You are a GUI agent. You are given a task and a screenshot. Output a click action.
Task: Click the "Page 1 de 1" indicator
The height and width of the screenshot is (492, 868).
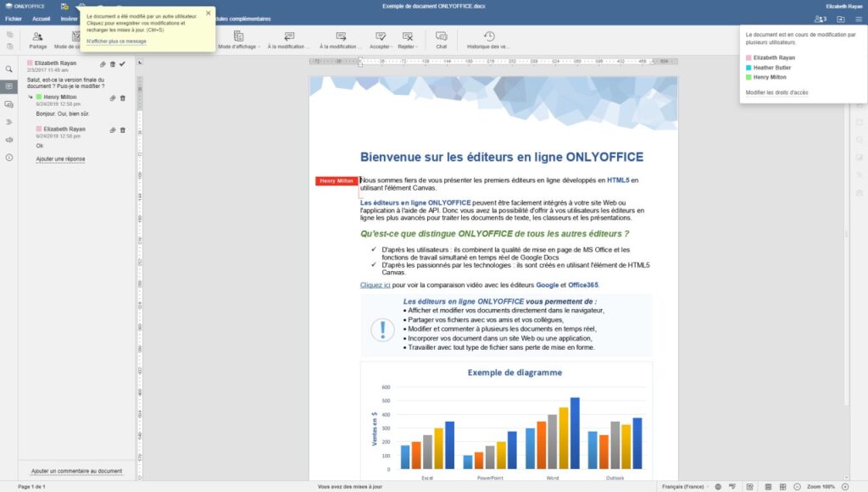(31, 486)
